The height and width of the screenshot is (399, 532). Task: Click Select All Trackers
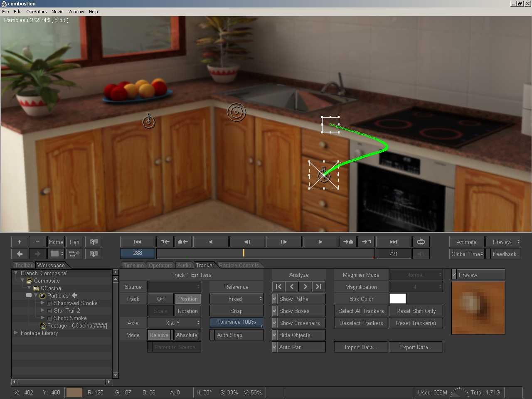tap(361, 311)
